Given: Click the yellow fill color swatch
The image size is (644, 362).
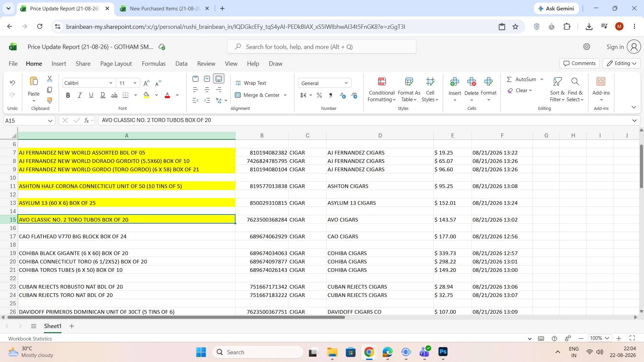Looking at the screenshot, I should tap(147, 96).
